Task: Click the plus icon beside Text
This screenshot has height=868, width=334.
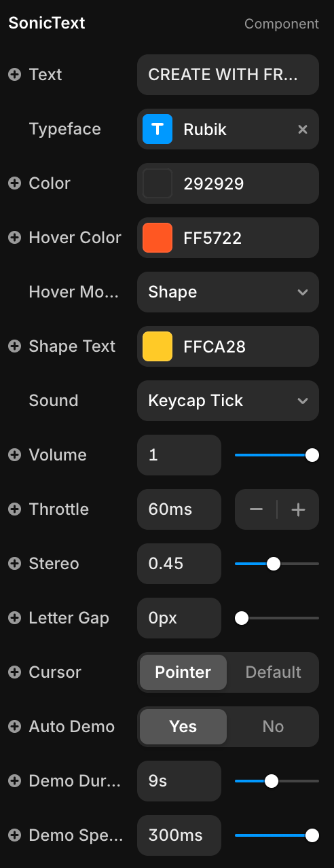Action: 14,75
